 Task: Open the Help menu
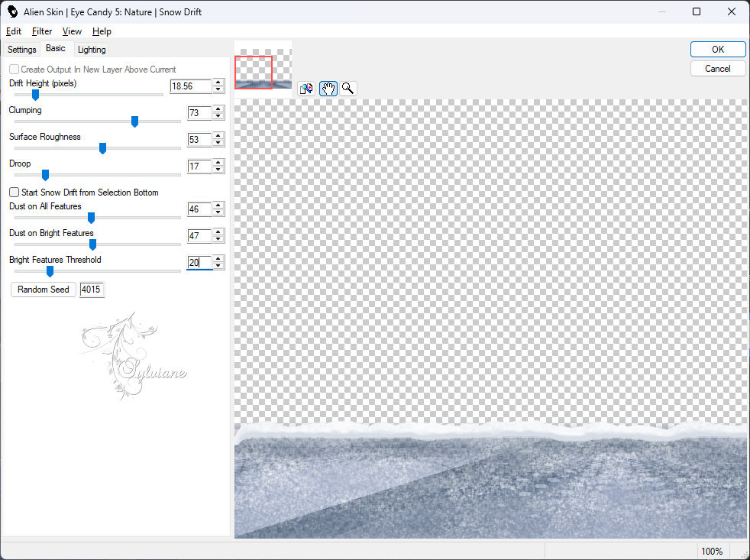coord(102,31)
